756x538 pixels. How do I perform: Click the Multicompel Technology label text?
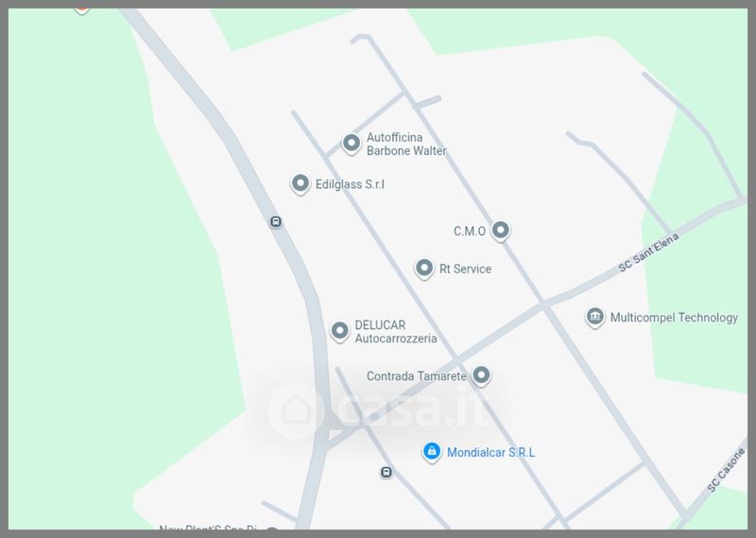[674, 318]
